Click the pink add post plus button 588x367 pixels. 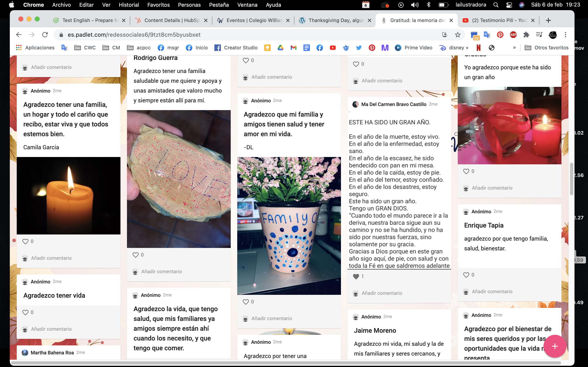[x=555, y=346]
